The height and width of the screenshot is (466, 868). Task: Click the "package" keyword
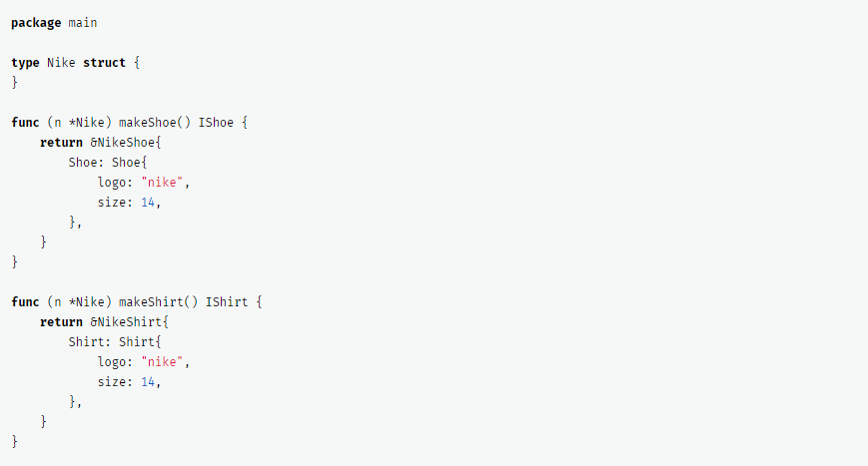tap(36, 23)
